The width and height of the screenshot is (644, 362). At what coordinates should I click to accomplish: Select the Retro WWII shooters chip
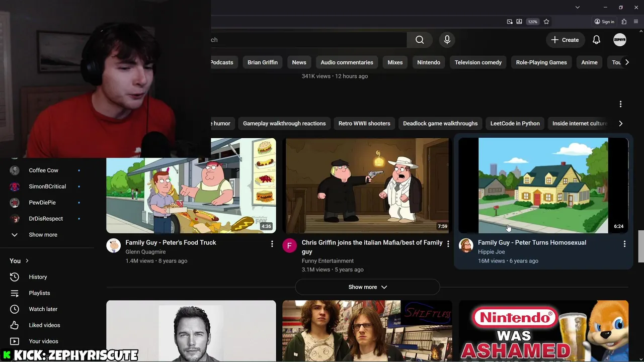(x=364, y=123)
